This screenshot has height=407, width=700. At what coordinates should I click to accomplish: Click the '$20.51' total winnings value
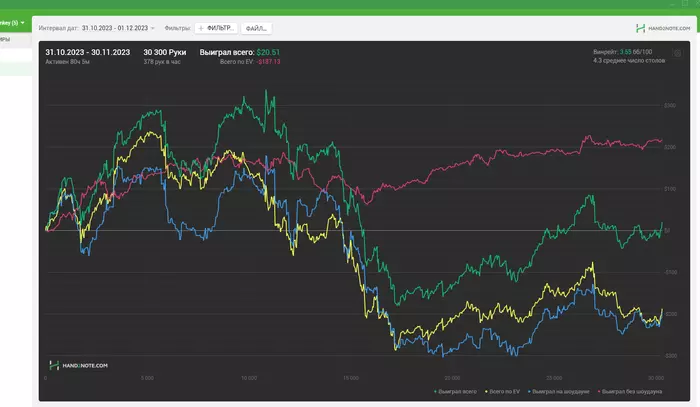[x=268, y=52]
